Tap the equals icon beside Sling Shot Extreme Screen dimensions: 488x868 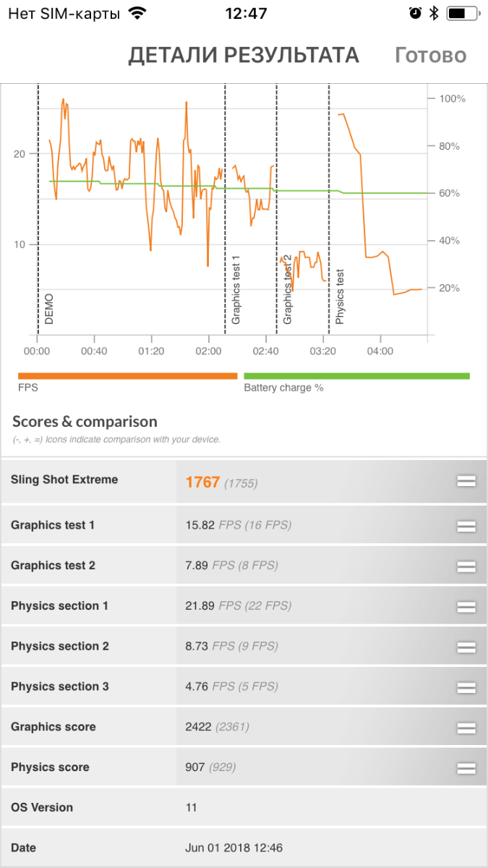(466, 480)
